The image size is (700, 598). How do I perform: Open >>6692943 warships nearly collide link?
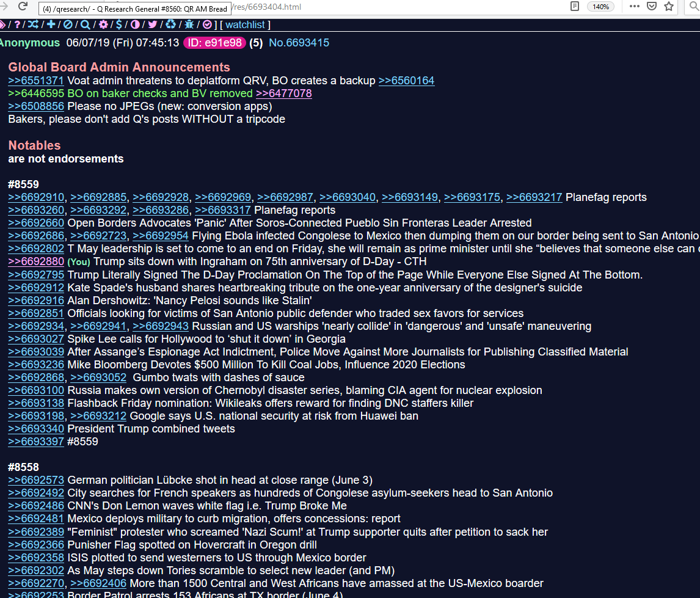pyautogui.click(x=161, y=327)
